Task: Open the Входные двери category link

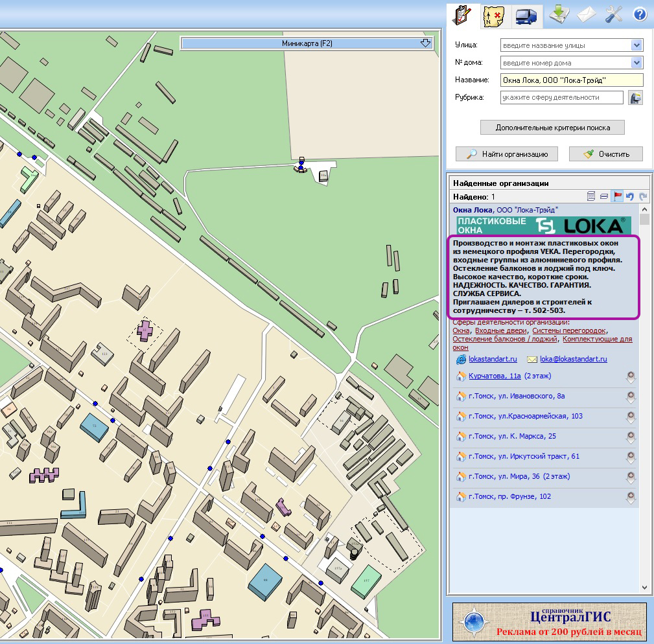Action: click(x=501, y=330)
